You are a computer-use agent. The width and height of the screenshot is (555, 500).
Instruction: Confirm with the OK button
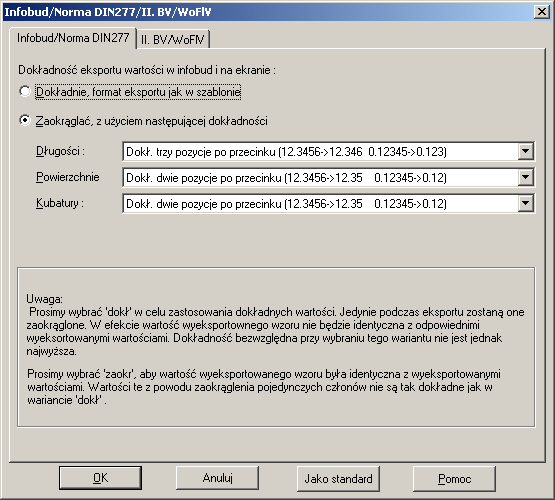(100, 478)
